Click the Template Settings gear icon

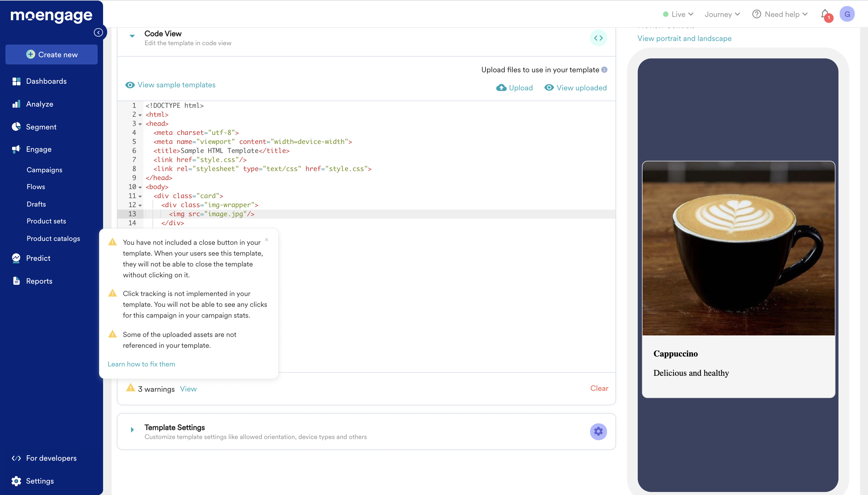point(598,431)
